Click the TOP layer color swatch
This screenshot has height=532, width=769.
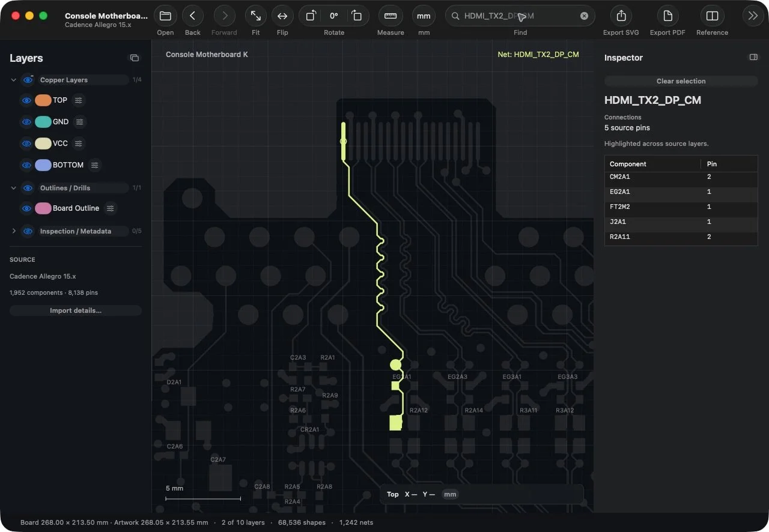click(43, 100)
